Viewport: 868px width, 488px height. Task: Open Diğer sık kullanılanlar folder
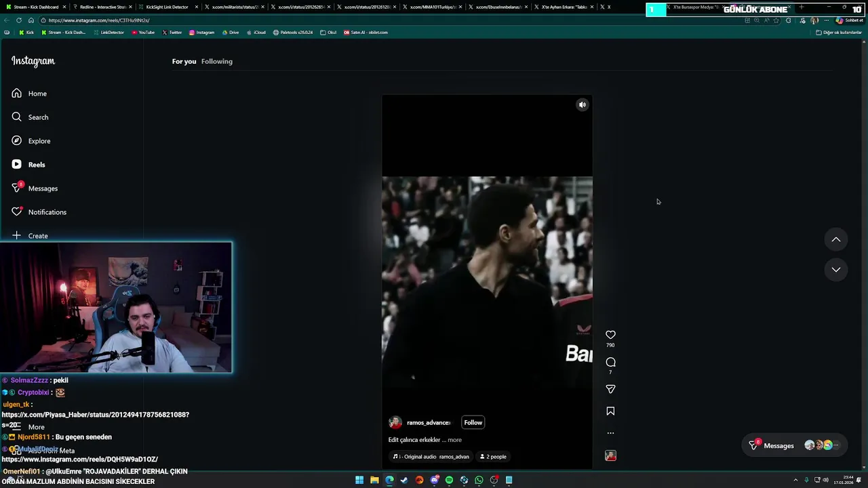click(839, 33)
